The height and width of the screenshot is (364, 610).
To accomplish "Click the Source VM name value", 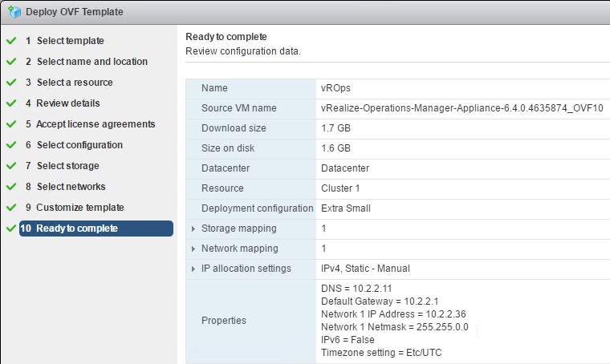I will [x=462, y=108].
